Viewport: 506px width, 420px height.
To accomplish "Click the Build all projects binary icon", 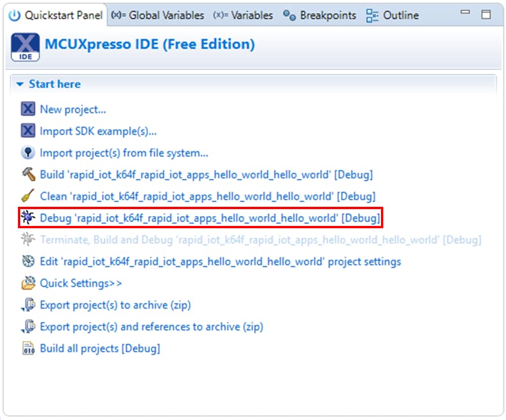I will coord(28,349).
